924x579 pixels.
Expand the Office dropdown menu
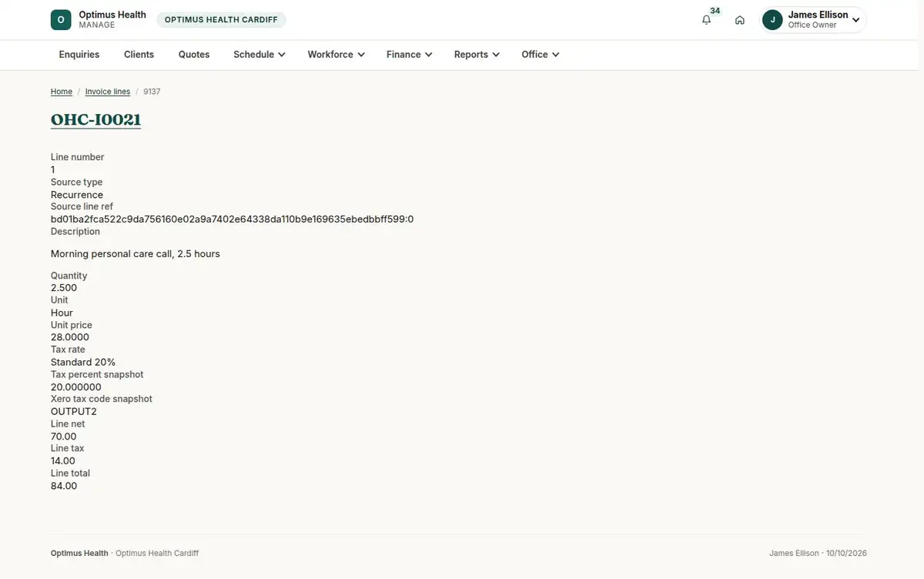click(x=540, y=55)
